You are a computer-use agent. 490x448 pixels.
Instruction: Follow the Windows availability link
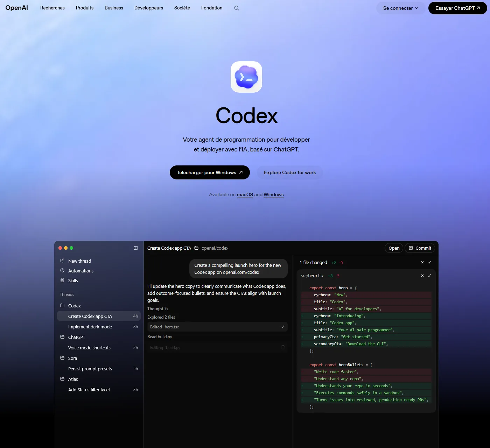pyautogui.click(x=274, y=194)
